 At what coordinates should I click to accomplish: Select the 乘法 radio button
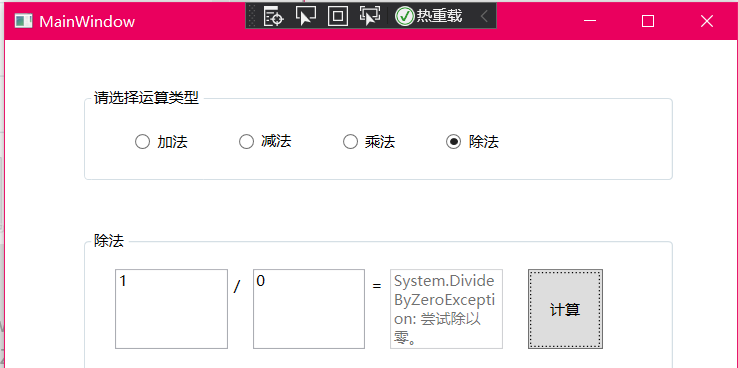(x=369, y=142)
